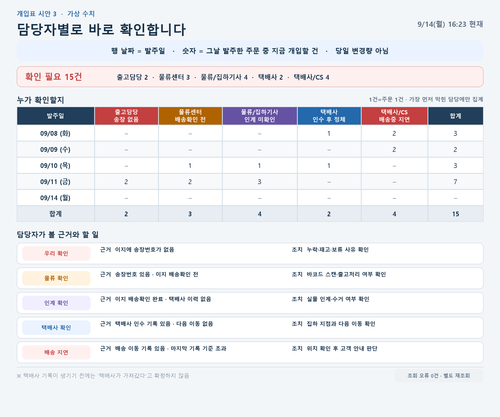Click the '인계 확인' badge
The height and width of the screenshot is (417, 500).
[x=56, y=303]
